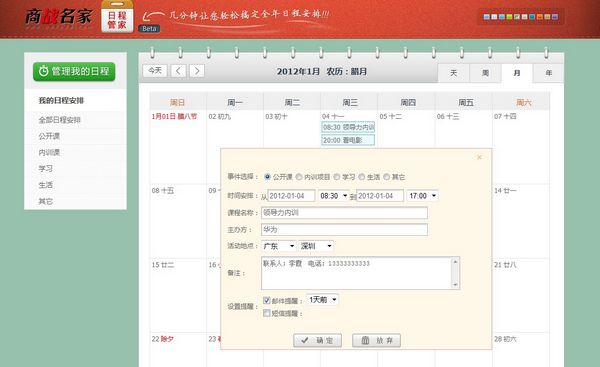Screen dimensions: 600x367
Task: Switch to the 天 day view tab
Action: coord(453,73)
